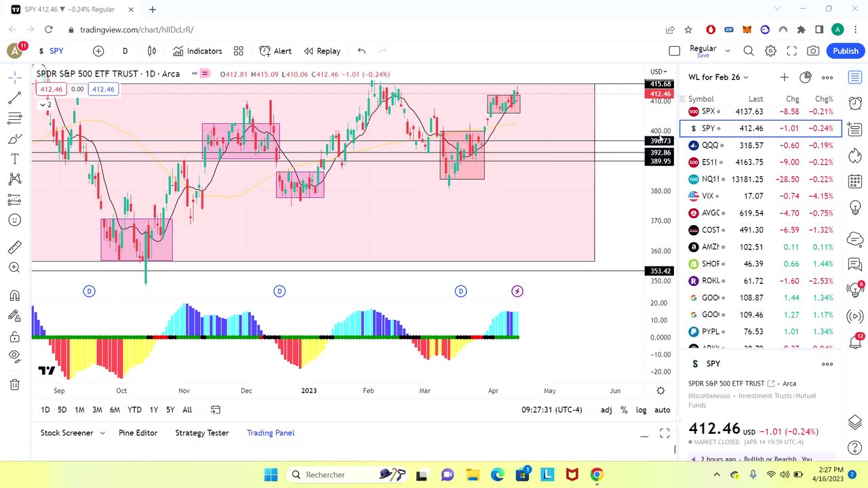Enter fullscreen chart mode
Screen dimensions: 868x488
791,51
